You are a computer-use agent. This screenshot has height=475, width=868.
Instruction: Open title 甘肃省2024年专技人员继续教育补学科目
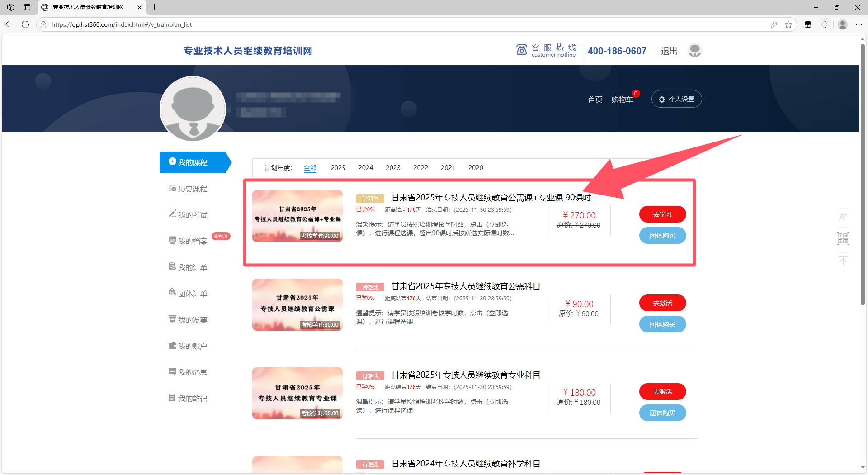466,464
